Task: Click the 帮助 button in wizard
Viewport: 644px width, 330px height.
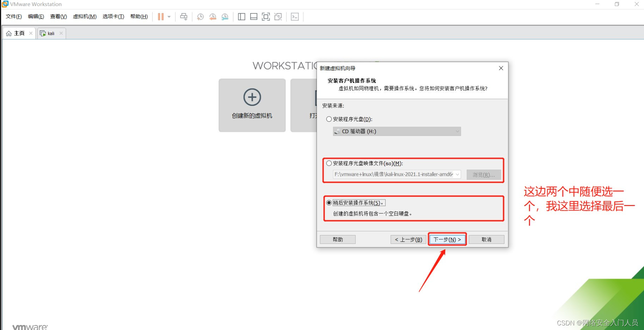Action: tap(338, 240)
